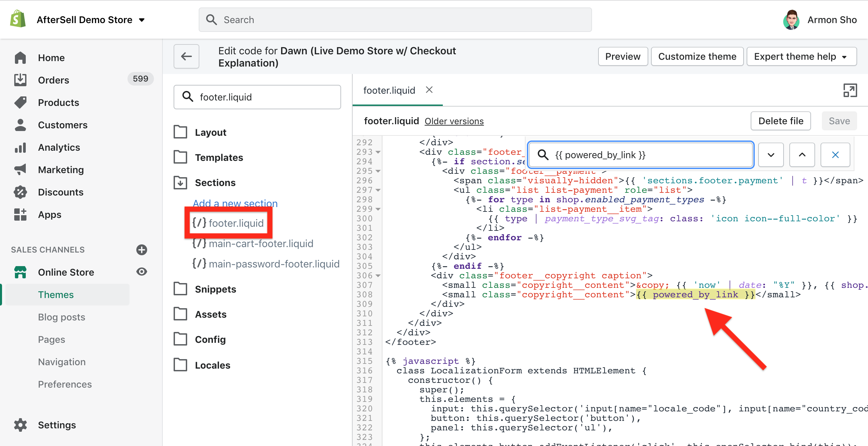Viewport: 868px width, 446px height.
Task: Add a new sales channel
Action: (x=142, y=250)
